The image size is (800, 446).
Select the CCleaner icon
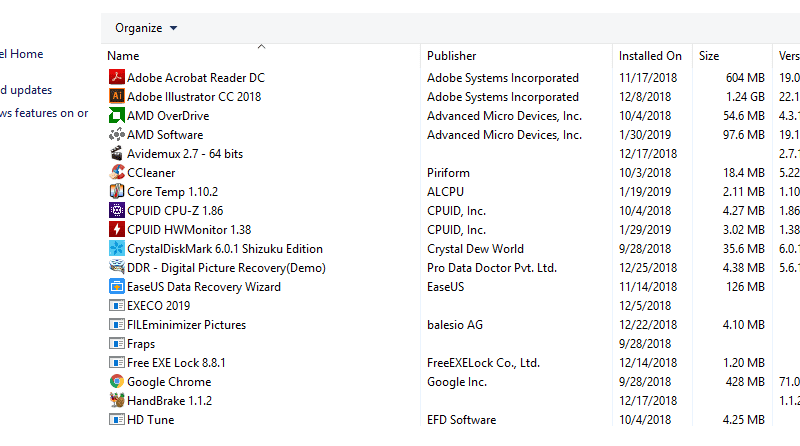pyautogui.click(x=116, y=172)
